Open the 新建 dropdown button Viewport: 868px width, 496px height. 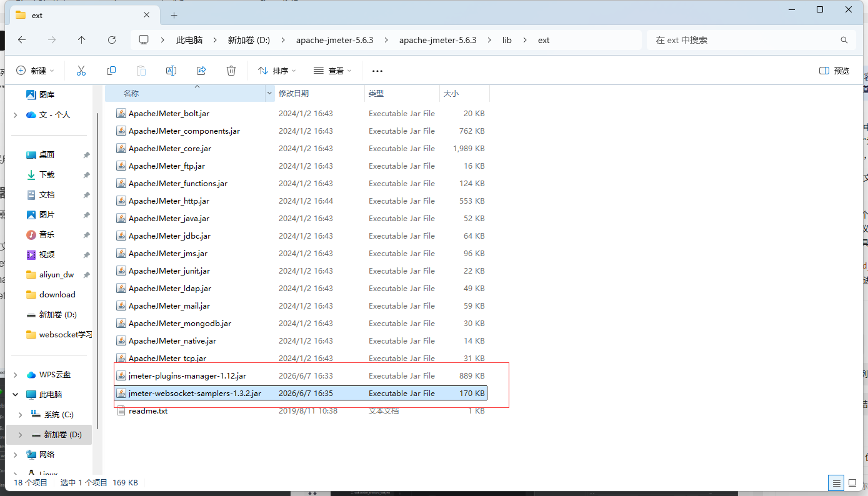(x=36, y=71)
